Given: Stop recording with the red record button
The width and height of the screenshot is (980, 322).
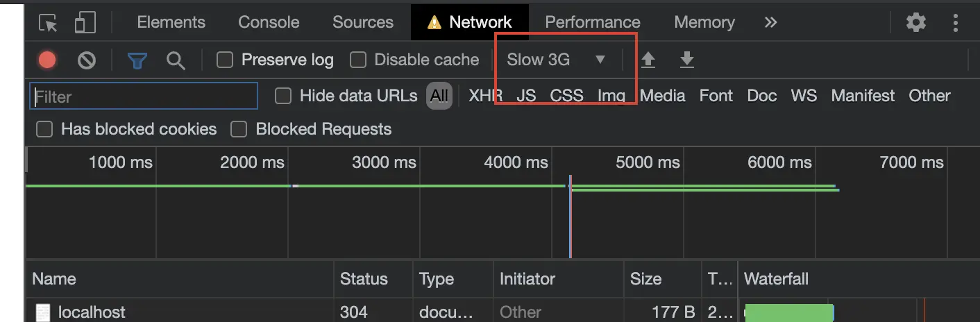Looking at the screenshot, I should pos(47,60).
